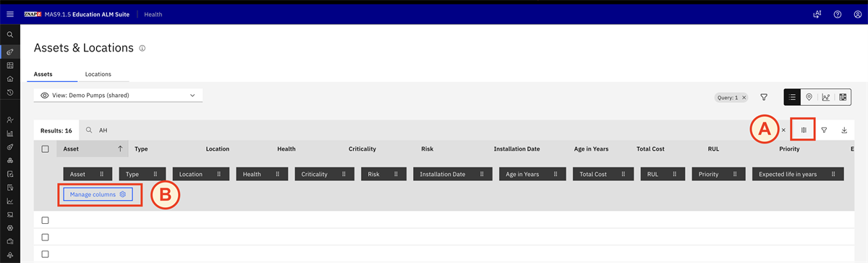Click the Results: 16 label

(56, 130)
